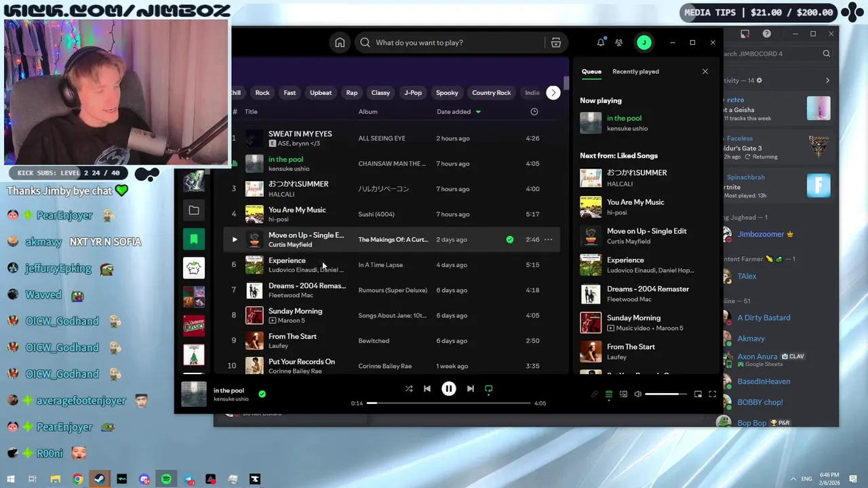Open Telegram from the taskbar
This screenshot has height=488, width=868.
click(189, 479)
